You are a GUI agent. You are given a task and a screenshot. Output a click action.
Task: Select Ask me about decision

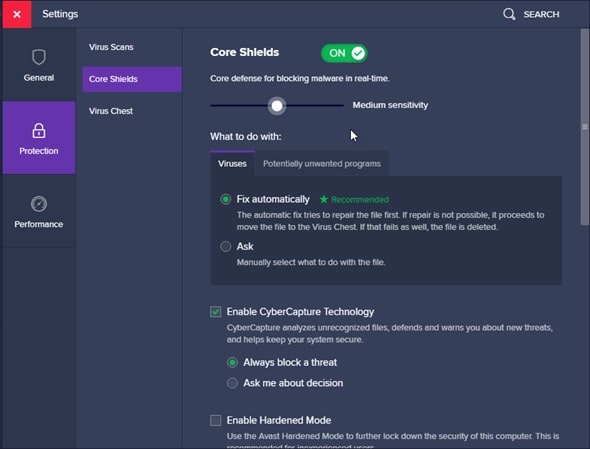[232, 383]
